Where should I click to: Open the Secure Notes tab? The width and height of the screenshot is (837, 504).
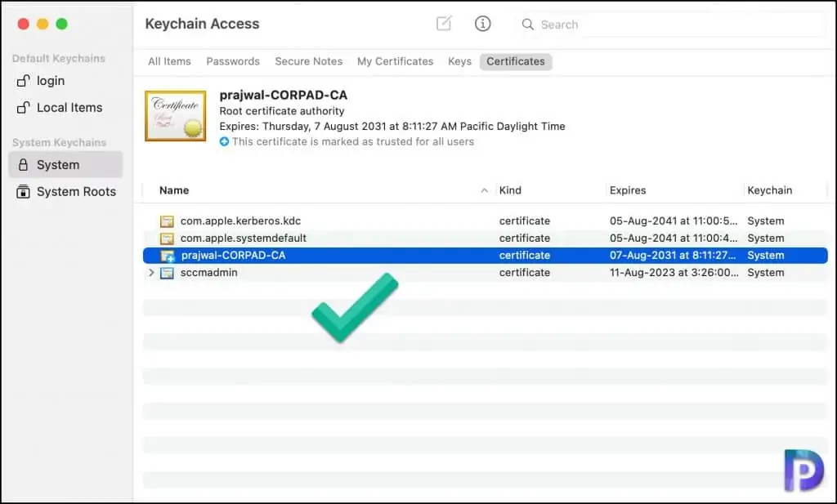point(308,61)
